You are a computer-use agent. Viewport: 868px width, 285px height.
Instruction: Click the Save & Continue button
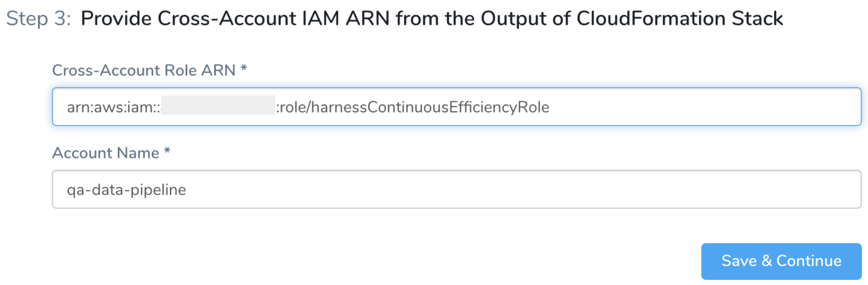781,261
